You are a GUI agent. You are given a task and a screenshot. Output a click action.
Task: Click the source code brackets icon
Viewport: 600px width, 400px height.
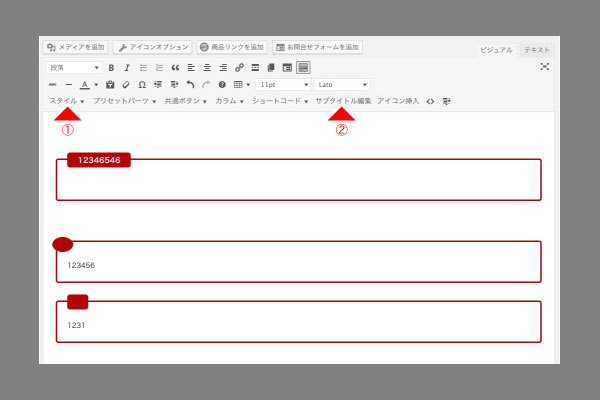click(x=430, y=101)
